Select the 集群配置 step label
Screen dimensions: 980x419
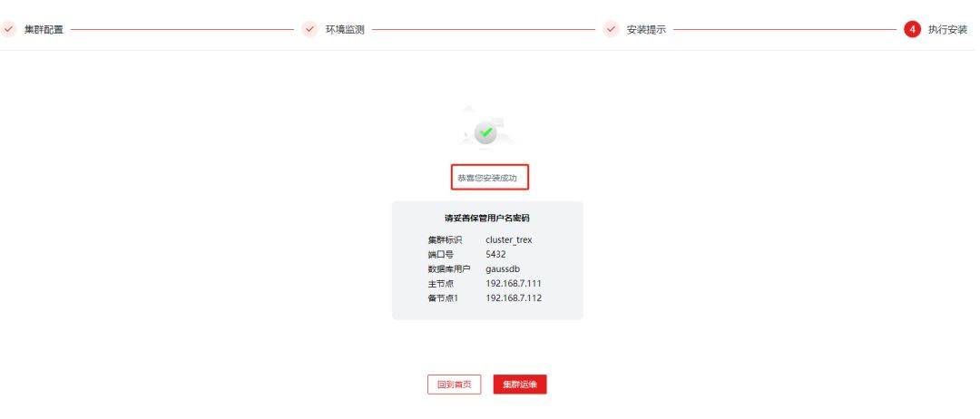(x=44, y=29)
